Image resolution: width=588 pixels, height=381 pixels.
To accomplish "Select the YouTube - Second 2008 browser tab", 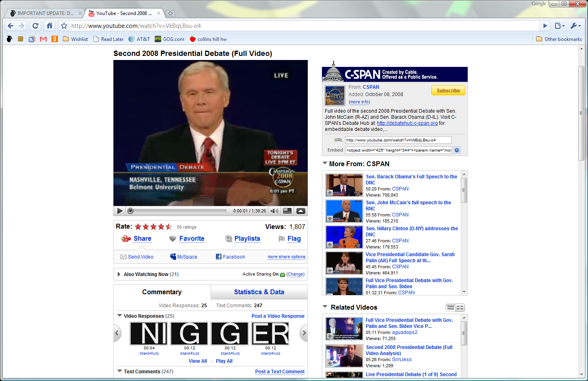I will tap(125, 13).
